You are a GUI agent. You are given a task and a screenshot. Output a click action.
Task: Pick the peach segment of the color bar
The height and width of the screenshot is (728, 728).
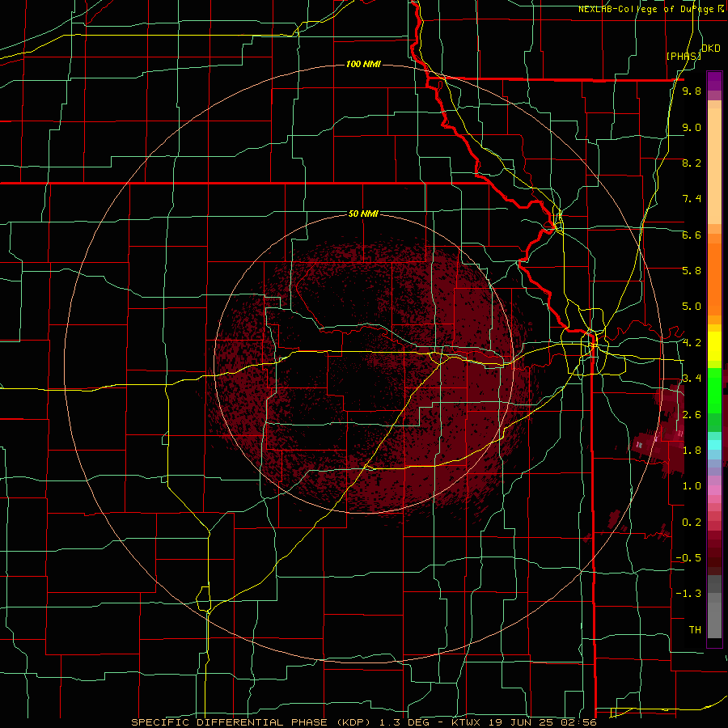point(714,167)
